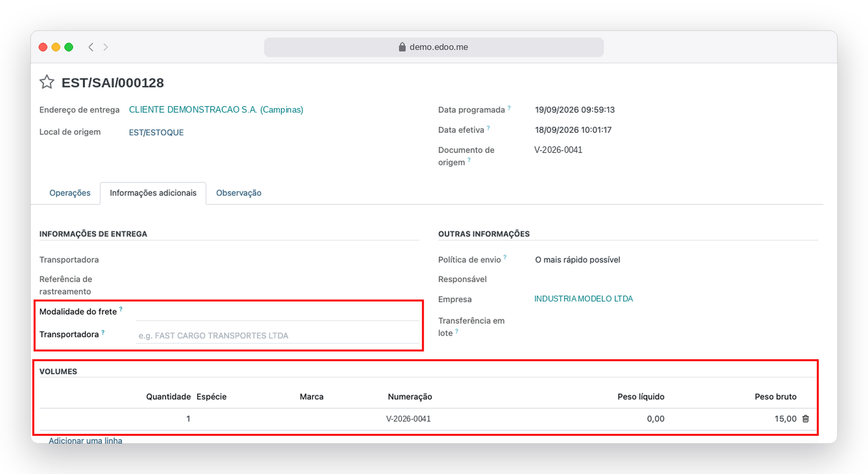Click scheduled date 19/09/2026 09:59:13
The height and width of the screenshot is (474, 868).
tap(575, 110)
